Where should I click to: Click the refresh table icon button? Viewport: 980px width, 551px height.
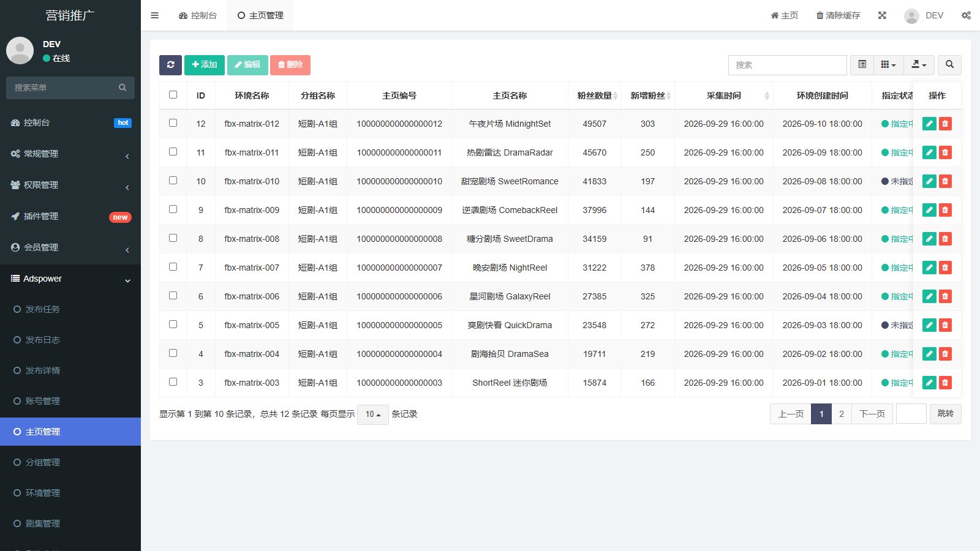point(170,65)
